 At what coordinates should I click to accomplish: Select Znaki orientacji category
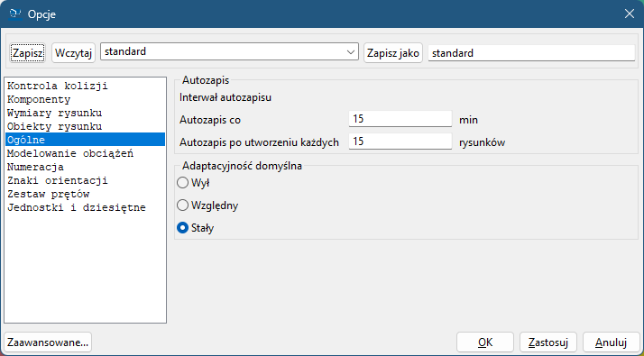(x=85, y=180)
